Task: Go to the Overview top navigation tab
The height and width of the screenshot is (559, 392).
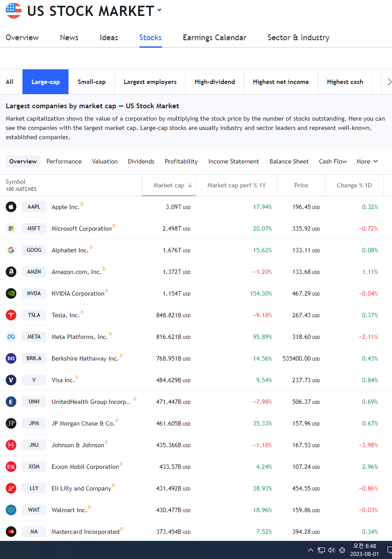Action: (x=22, y=38)
